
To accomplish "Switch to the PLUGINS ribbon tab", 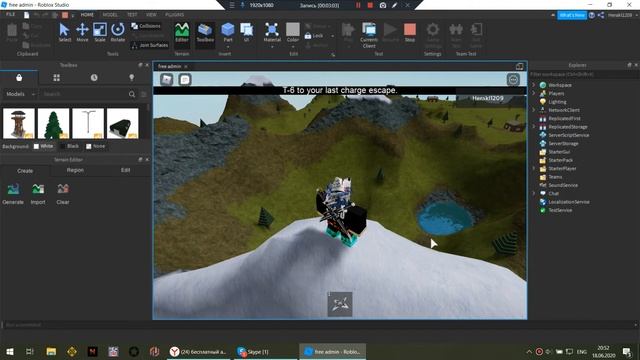I will click(175, 15).
